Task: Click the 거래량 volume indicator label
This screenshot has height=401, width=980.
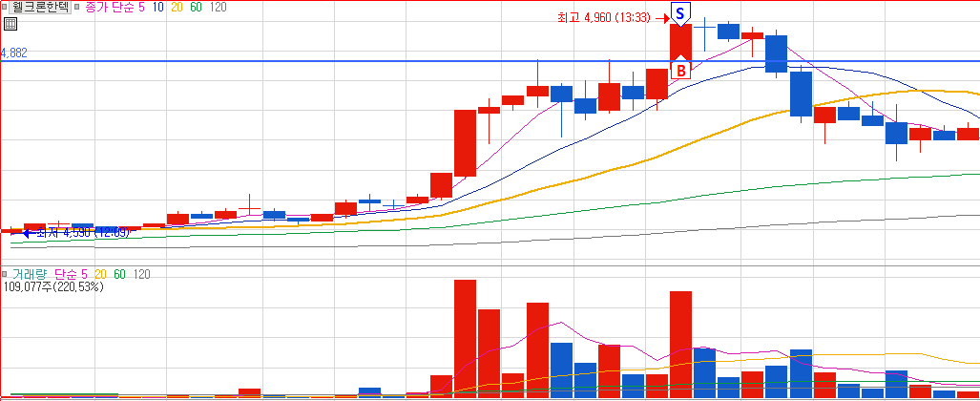Action: point(29,274)
